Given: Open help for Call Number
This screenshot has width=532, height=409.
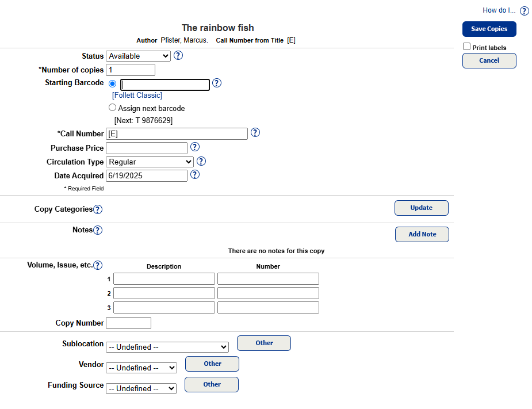Looking at the screenshot, I should [x=255, y=132].
